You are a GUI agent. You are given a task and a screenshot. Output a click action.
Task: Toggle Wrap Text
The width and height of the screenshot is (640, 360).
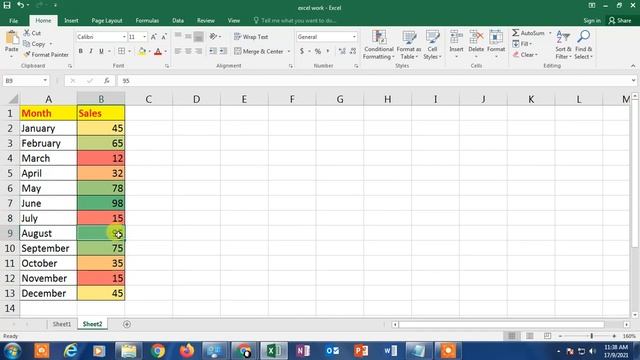point(251,37)
